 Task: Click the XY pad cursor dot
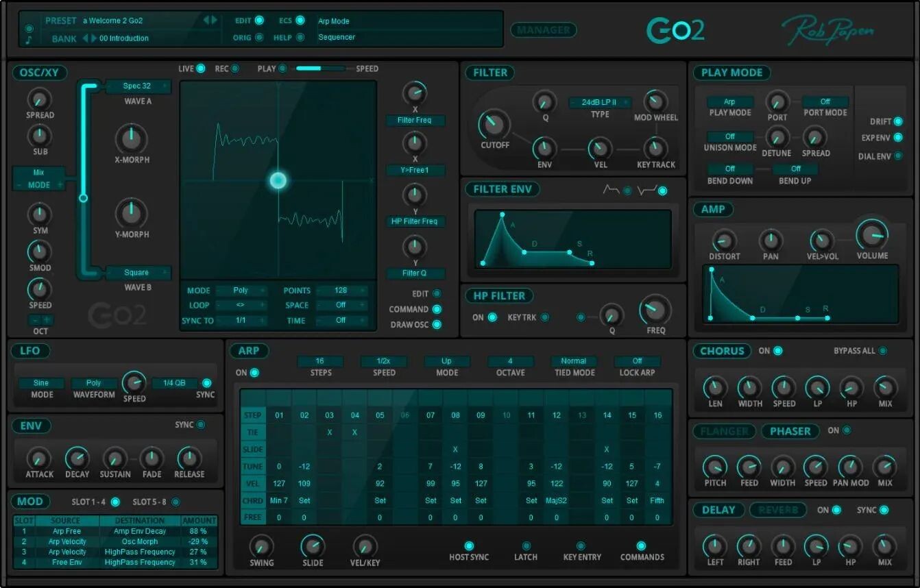(278, 180)
